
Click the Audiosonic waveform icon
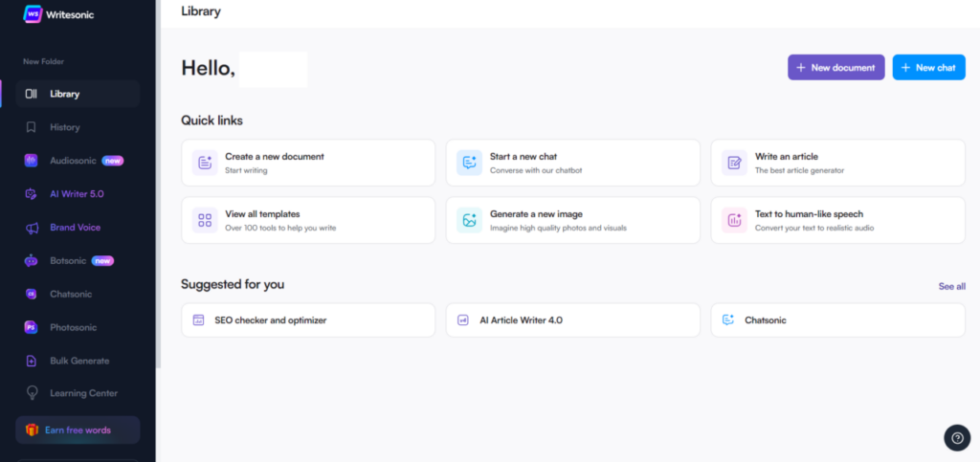[x=32, y=161]
